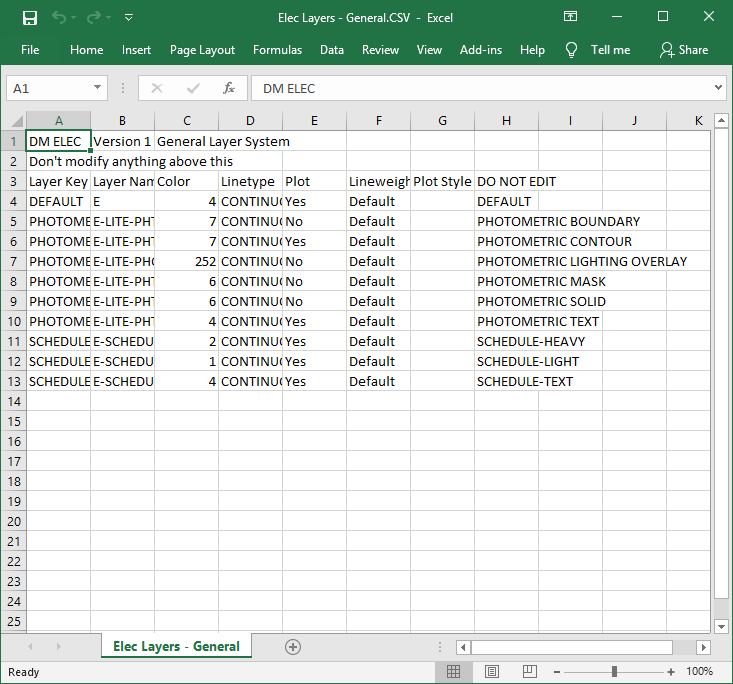Click the formula bar showing DM ELEC
This screenshot has width=733, height=684.
[x=481, y=88]
